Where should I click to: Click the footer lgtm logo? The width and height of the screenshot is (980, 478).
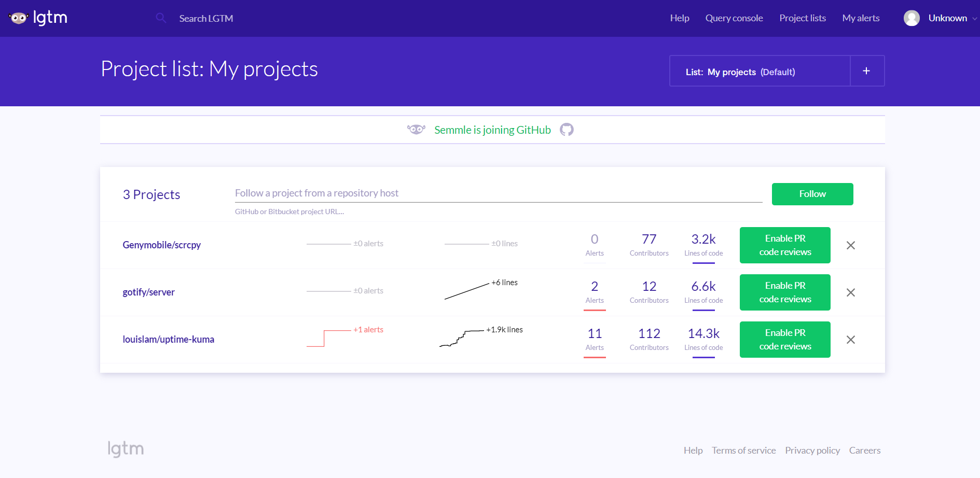coord(126,449)
